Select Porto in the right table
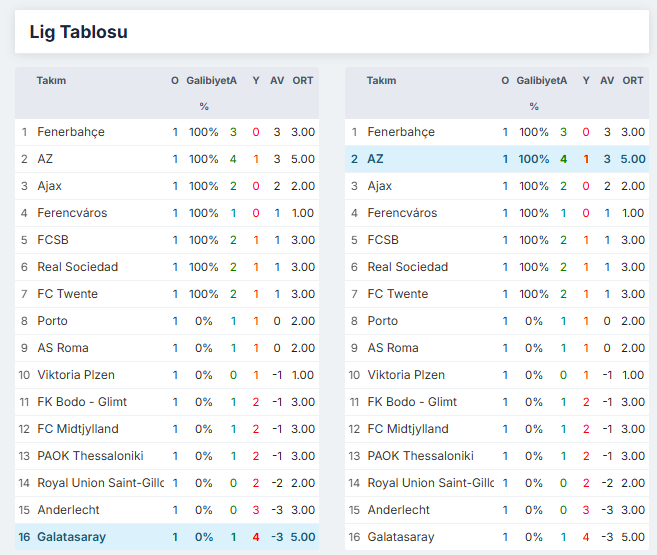 [x=383, y=321]
